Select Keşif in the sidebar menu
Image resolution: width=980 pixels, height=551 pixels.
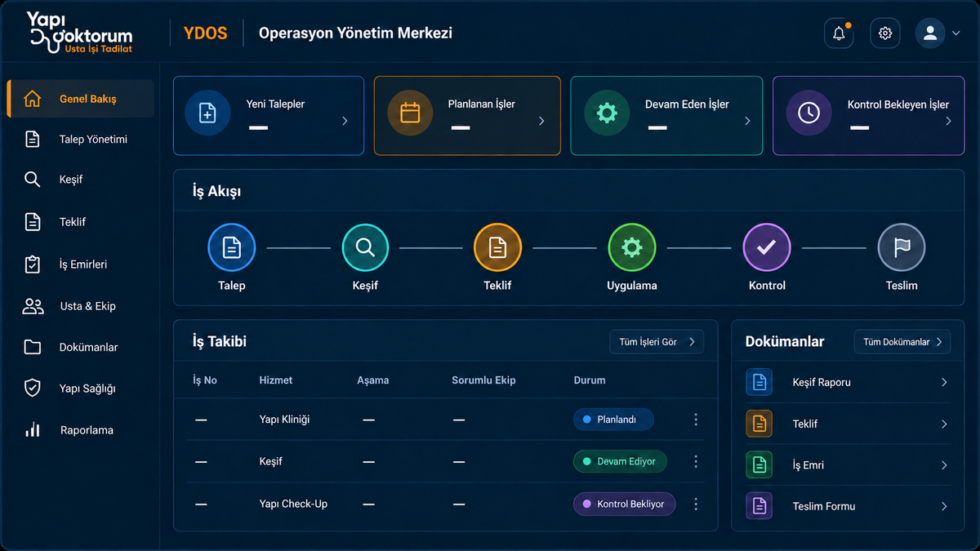click(80, 180)
